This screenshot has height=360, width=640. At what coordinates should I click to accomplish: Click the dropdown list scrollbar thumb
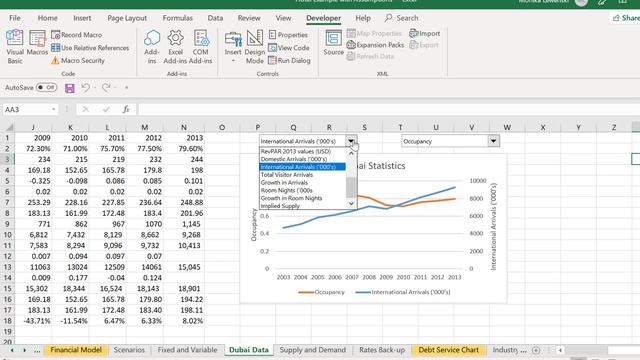point(351,188)
